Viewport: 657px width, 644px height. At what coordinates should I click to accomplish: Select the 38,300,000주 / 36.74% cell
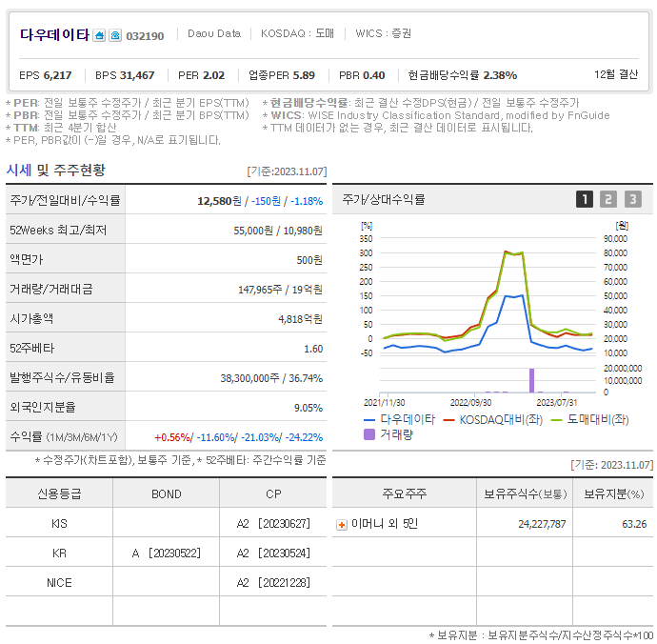271,378
